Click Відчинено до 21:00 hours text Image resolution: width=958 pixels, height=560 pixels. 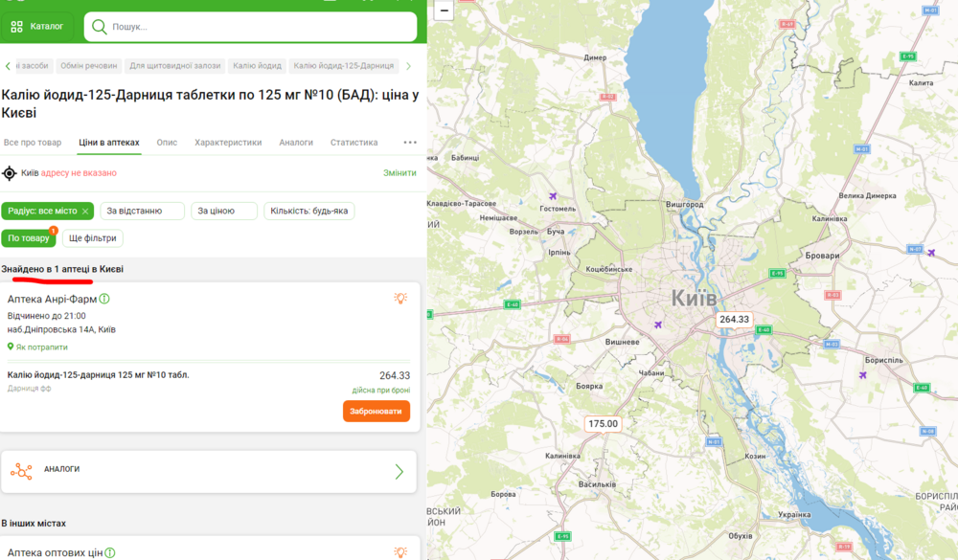click(x=46, y=316)
